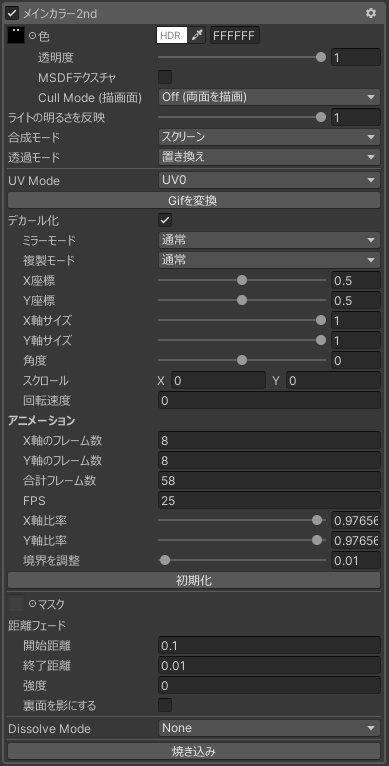Click the Y軸サイズ value field
The image size is (389, 766).
click(356, 340)
